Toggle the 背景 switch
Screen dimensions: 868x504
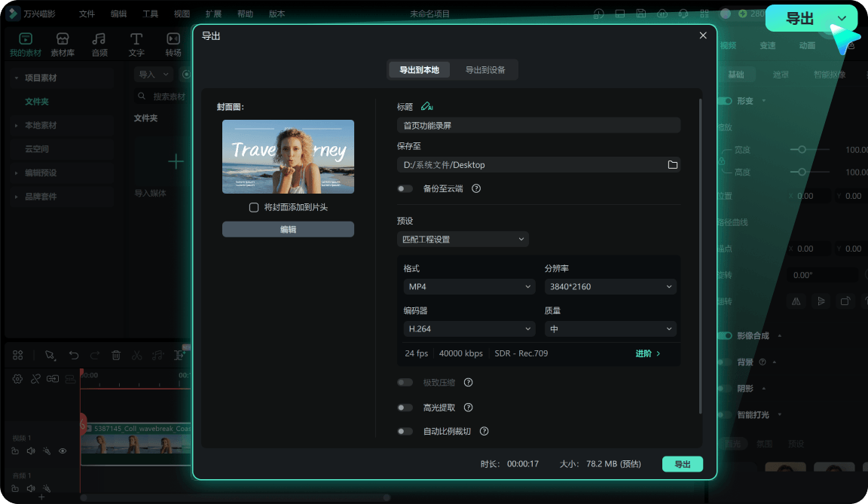(724, 362)
